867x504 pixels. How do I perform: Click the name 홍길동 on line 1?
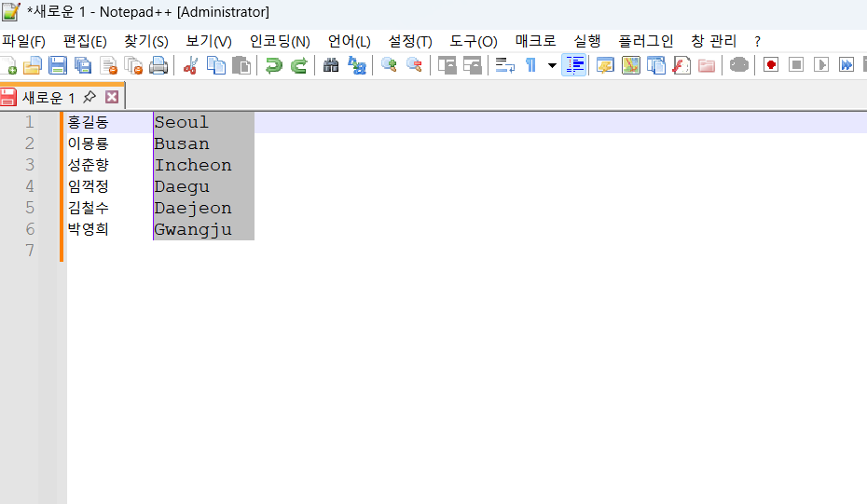point(88,122)
